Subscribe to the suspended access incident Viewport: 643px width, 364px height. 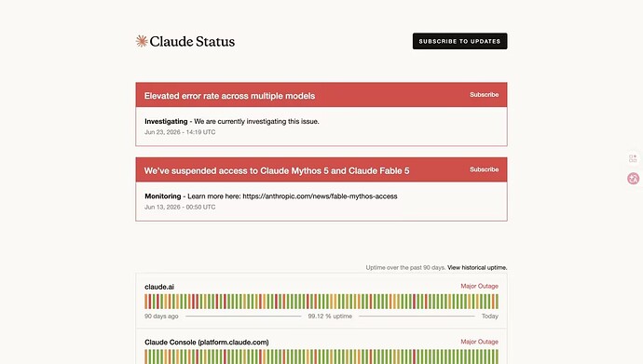click(484, 169)
